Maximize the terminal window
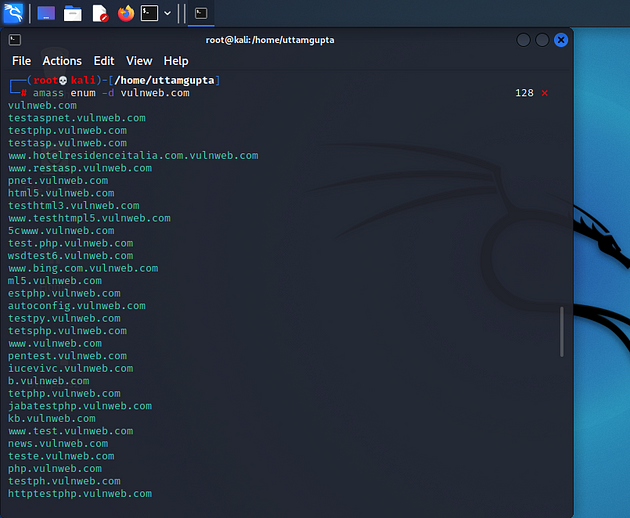This screenshot has height=518, width=630. [542, 40]
